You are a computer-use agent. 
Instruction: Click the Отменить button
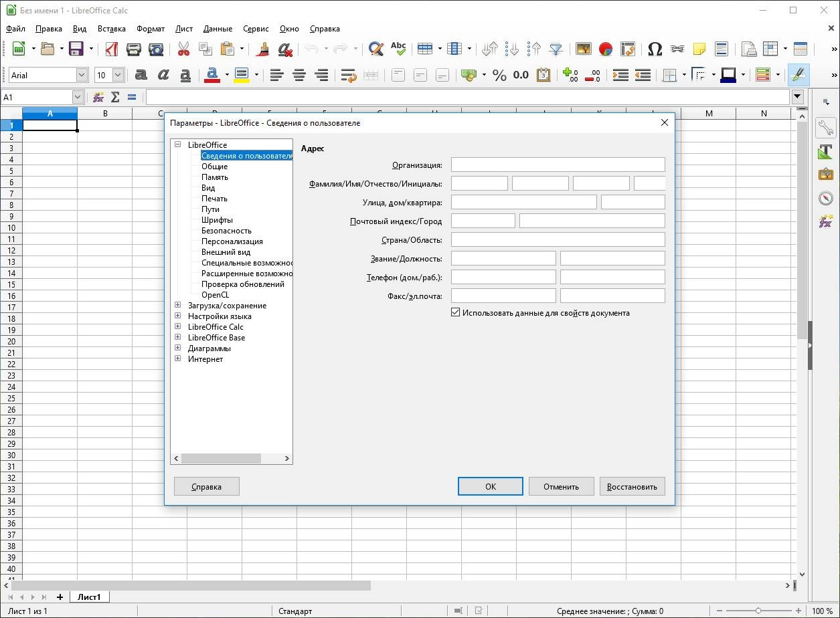[x=561, y=486]
